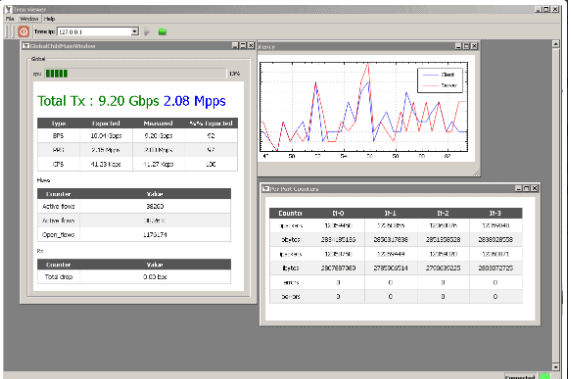Screen dimensions: 571x379
Task: Click the opackets row label
Action: pyautogui.click(x=291, y=226)
